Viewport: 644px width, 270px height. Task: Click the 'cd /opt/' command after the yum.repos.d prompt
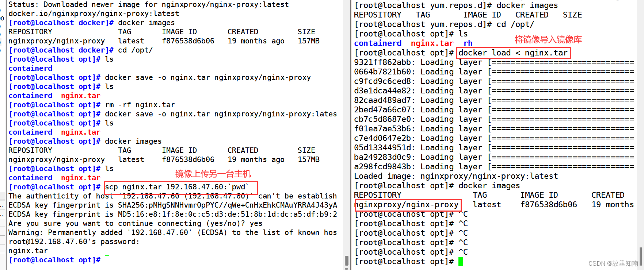515,24
